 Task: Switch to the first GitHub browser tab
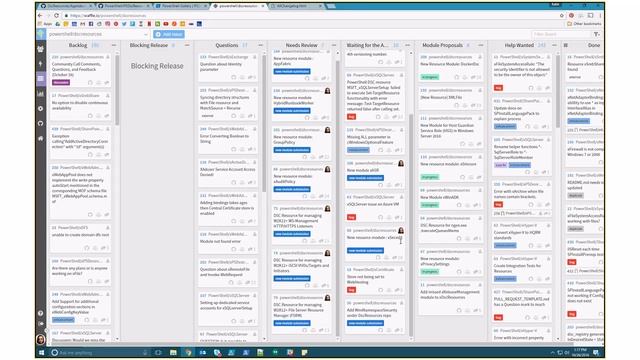[x=66, y=6]
